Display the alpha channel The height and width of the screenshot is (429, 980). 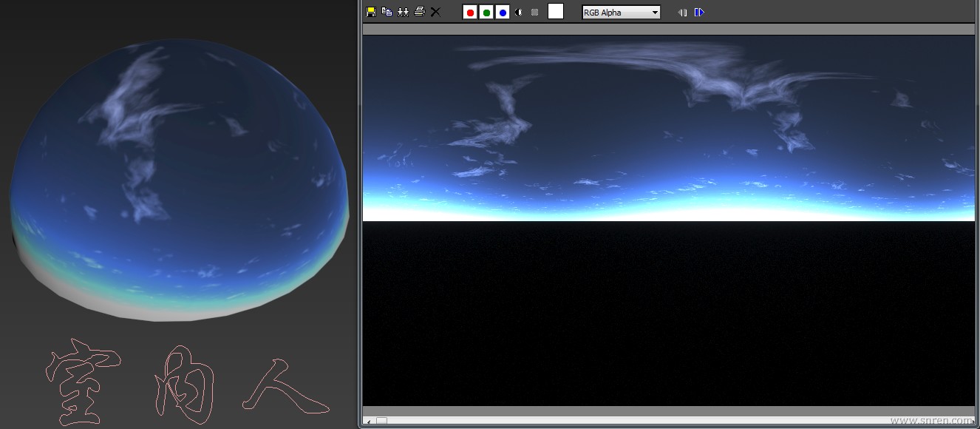pyautogui.click(x=519, y=12)
